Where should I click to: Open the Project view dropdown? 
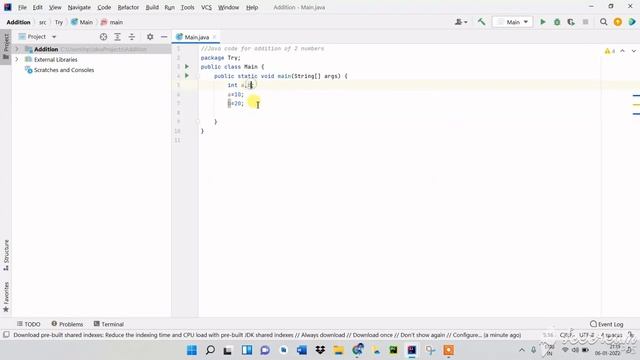pos(37,37)
